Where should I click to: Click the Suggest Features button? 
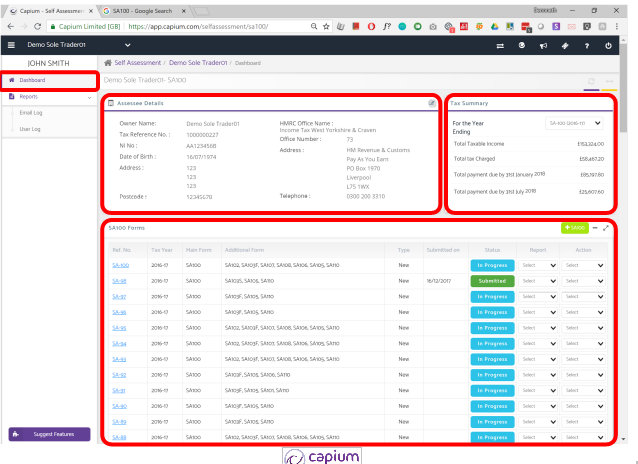49,434
